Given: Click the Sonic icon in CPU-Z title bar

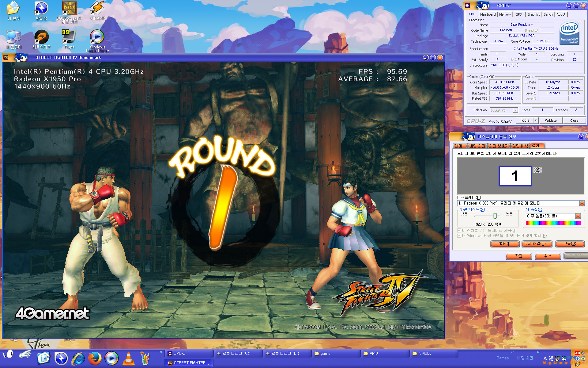Looking at the screenshot, I should (482, 5).
